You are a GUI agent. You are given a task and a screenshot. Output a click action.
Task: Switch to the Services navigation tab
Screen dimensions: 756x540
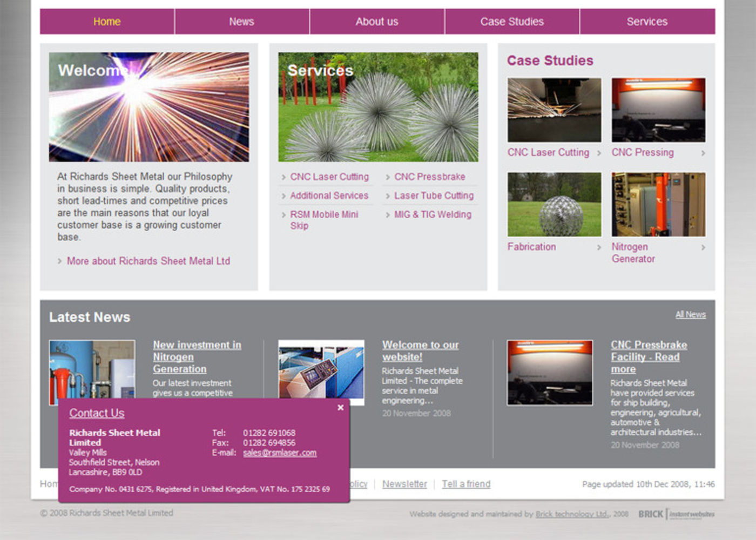tap(647, 22)
